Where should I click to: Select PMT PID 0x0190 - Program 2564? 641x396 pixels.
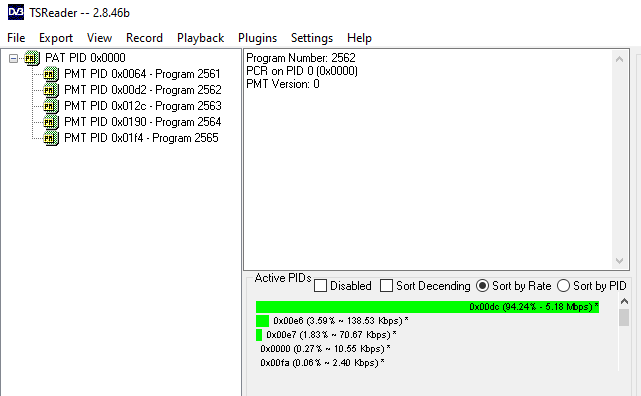[x=143, y=122]
